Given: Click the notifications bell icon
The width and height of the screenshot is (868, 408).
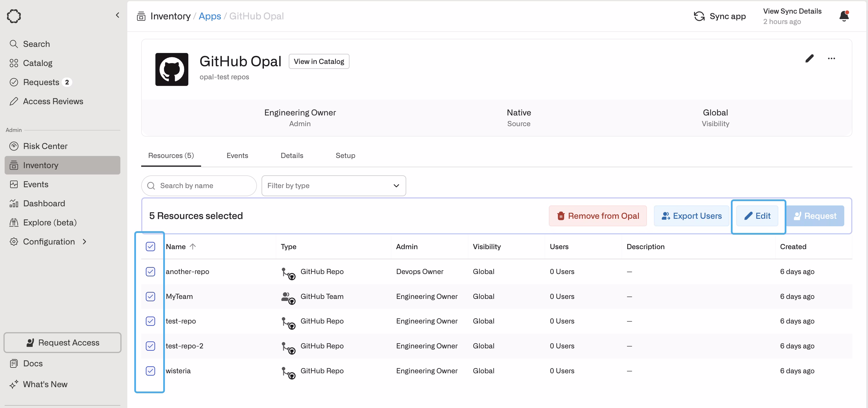Looking at the screenshot, I should [x=844, y=16].
